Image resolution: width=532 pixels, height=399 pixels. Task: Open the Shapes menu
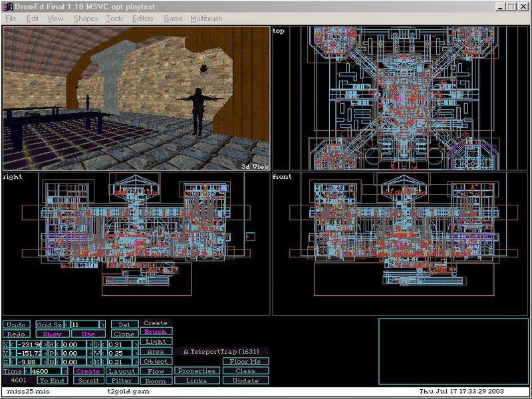pos(86,19)
